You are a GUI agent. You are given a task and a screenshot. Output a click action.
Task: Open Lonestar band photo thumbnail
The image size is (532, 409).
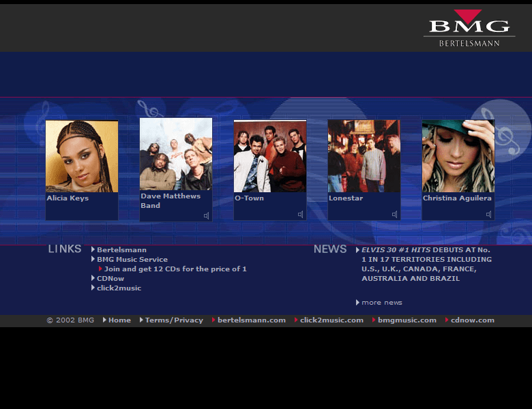(x=364, y=156)
